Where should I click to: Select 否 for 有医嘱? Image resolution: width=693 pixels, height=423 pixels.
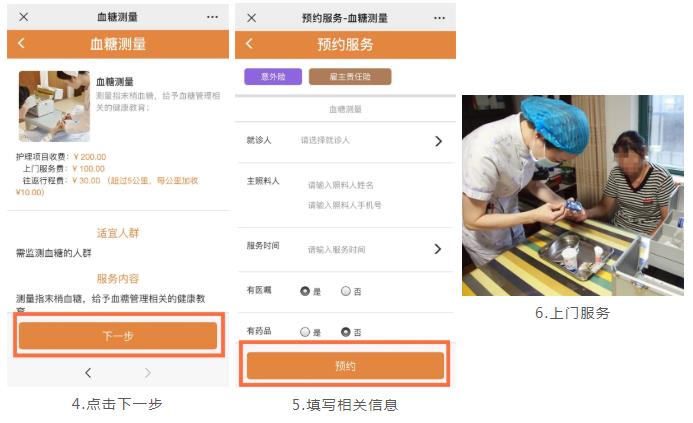(346, 291)
